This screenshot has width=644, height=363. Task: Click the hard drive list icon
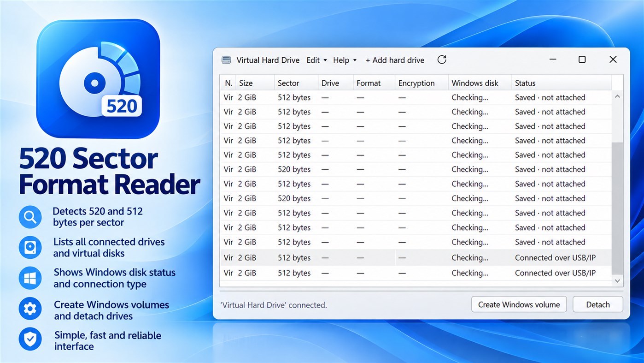click(x=30, y=247)
